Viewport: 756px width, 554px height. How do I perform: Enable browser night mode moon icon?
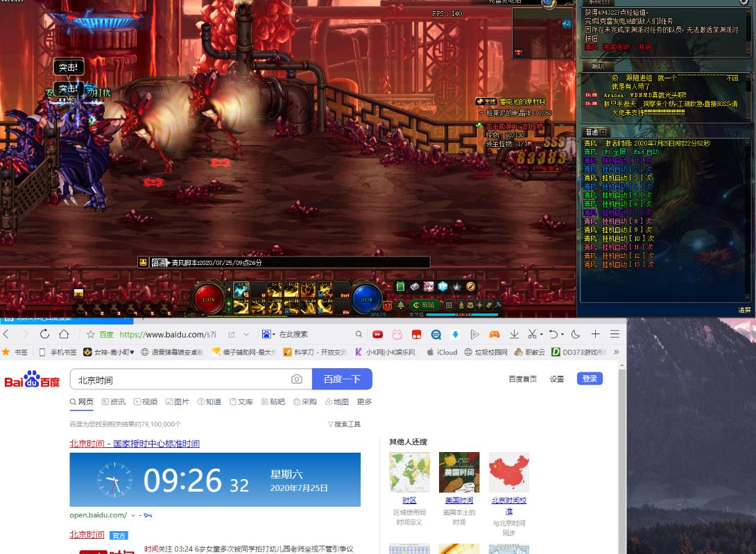tap(577, 334)
